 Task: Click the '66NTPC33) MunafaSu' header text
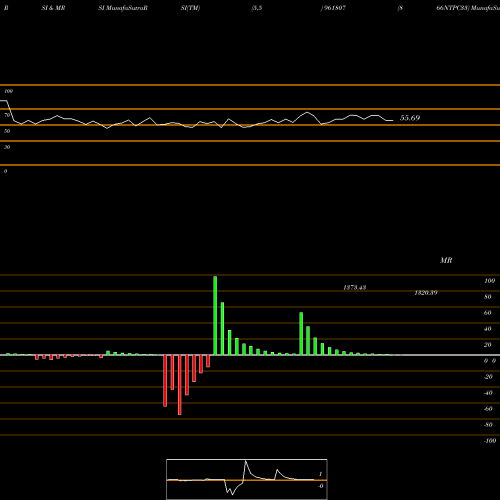(x=468, y=8)
